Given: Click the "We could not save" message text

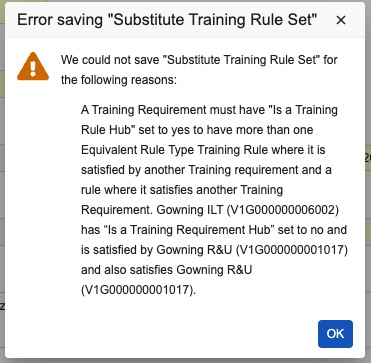Looking at the screenshot, I should [x=110, y=60].
